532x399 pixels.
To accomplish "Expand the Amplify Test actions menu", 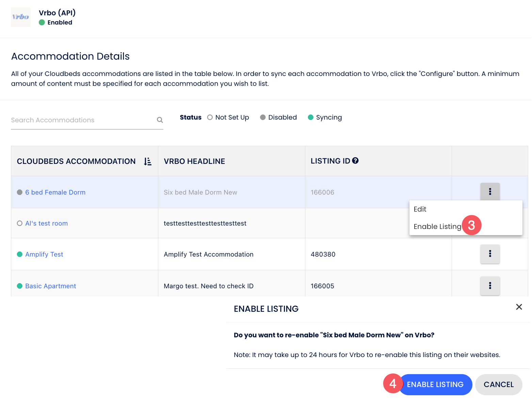I will pyautogui.click(x=490, y=254).
